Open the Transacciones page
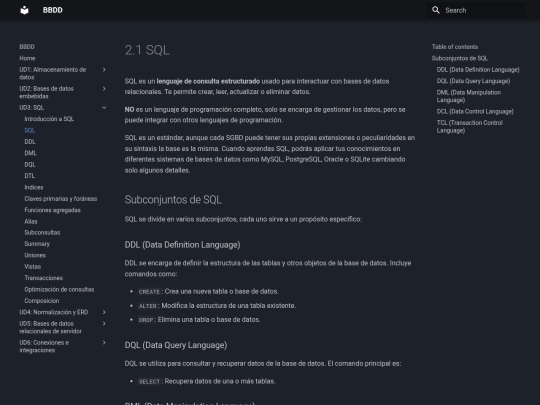The height and width of the screenshot is (405, 540). (x=44, y=278)
